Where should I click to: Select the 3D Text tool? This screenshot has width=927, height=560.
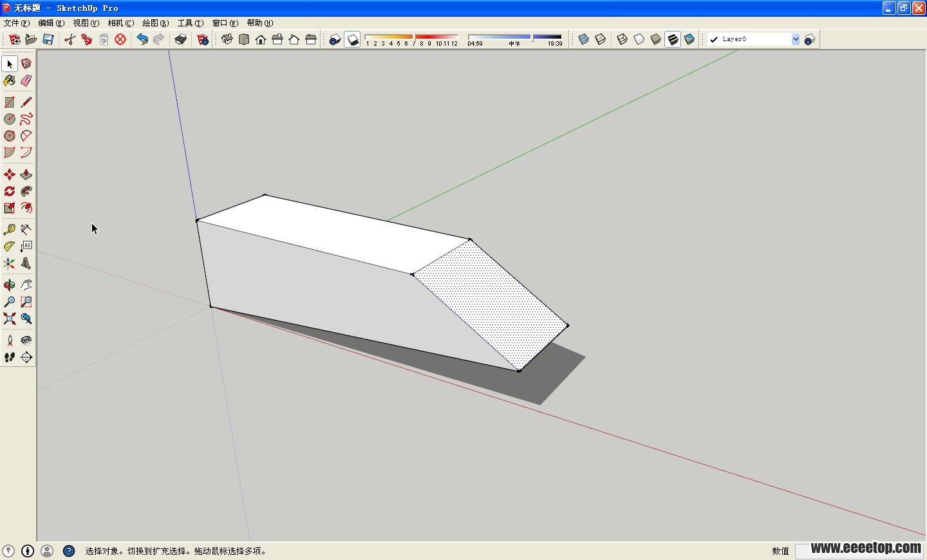(x=26, y=263)
